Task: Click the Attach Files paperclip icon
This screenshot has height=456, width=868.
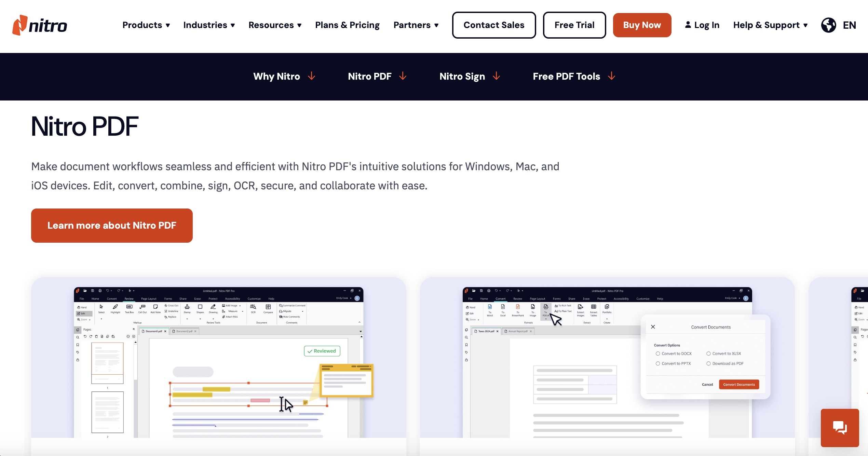Action: point(223,317)
